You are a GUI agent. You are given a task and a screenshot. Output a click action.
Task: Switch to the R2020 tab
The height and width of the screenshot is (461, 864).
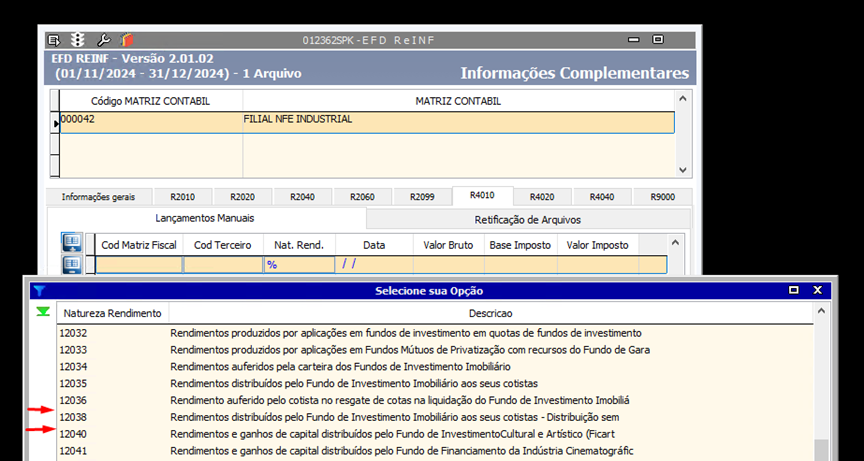tap(242, 197)
